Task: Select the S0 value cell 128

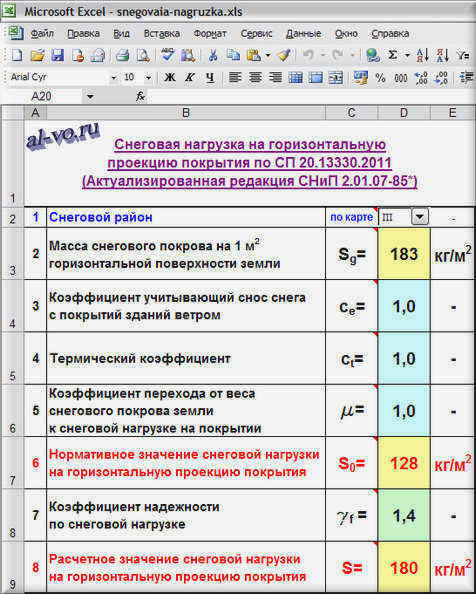Action: pos(404,463)
